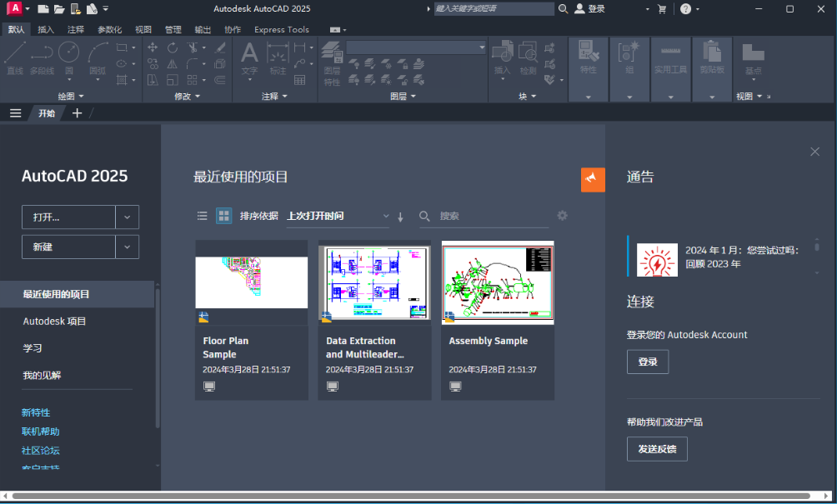Image resolution: width=837 pixels, height=504 pixels.
Task: Switch to the 注释 ribbon tab
Action: click(76, 29)
